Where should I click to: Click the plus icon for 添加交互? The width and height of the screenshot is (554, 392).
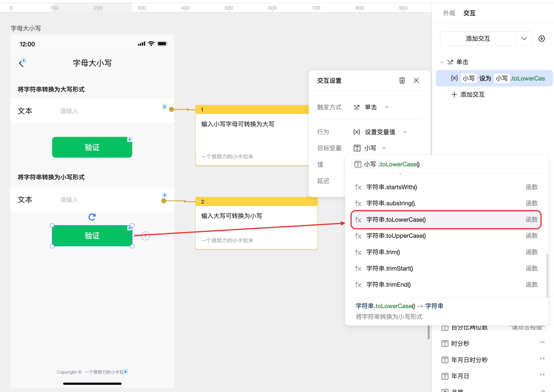(x=454, y=94)
